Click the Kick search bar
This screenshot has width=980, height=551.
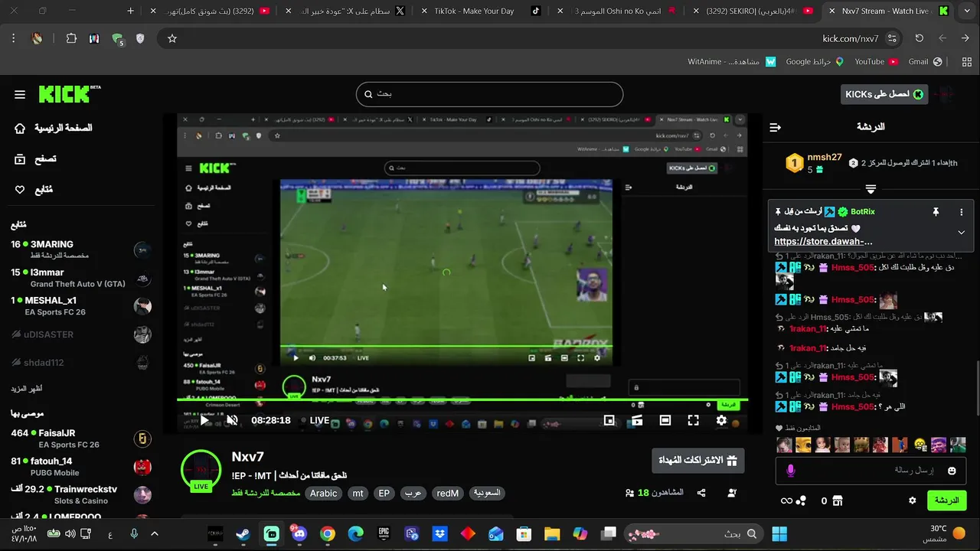click(489, 94)
